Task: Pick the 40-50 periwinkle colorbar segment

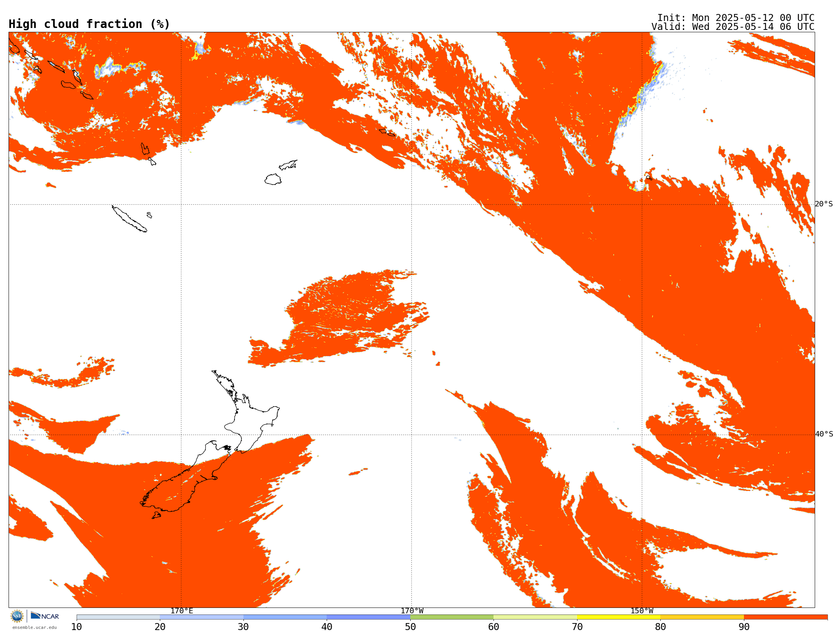Action: pyautogui.click(x=368, y=617)
